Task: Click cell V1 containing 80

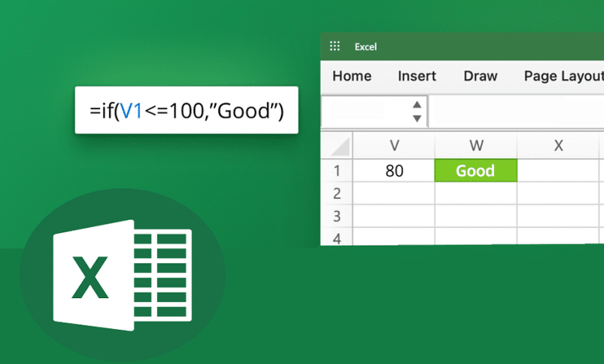Action: [393, 170]
